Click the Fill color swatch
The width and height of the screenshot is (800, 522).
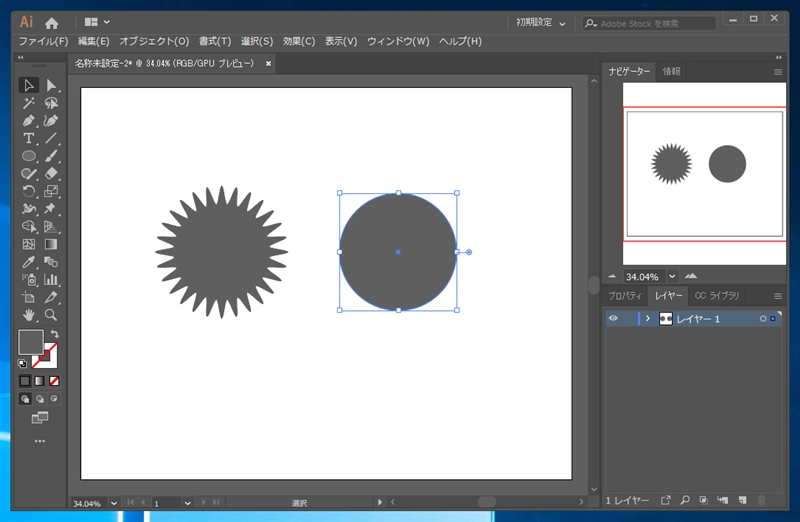pos(31,342)
